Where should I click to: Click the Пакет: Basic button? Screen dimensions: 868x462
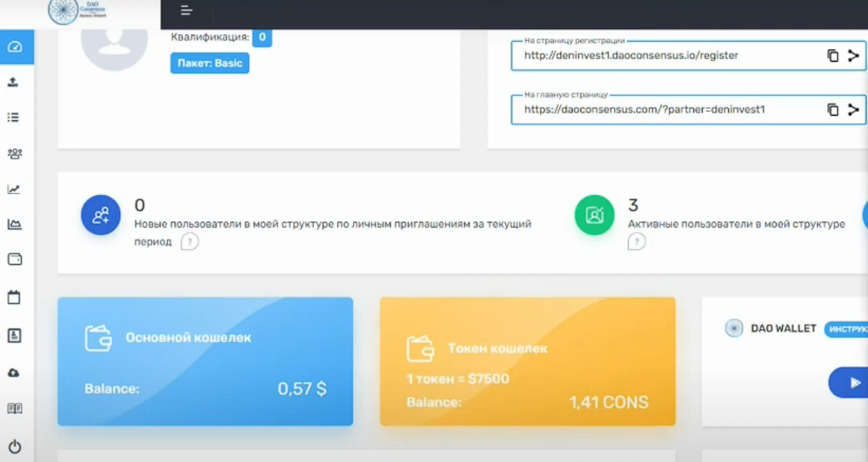[210, 63]
